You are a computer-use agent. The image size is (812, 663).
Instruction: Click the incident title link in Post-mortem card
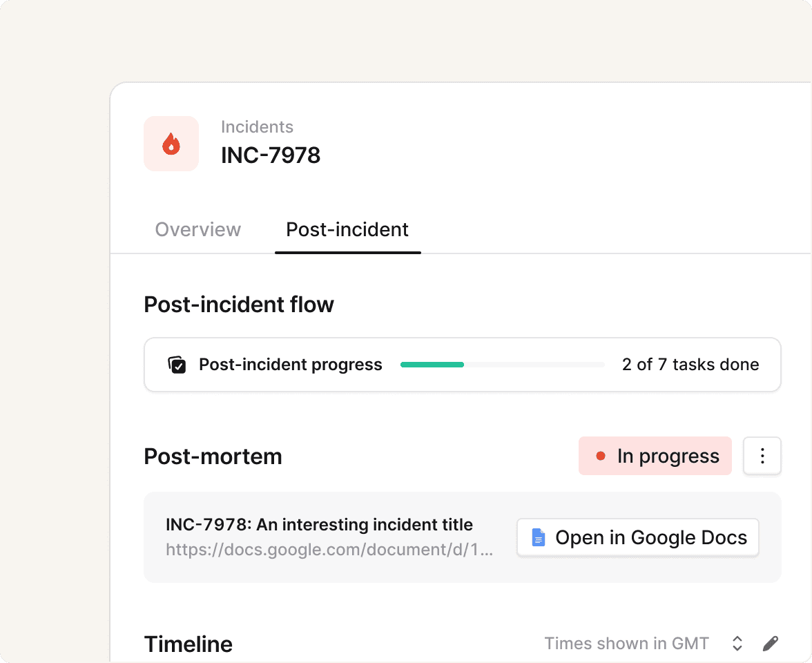click(318, 524)
